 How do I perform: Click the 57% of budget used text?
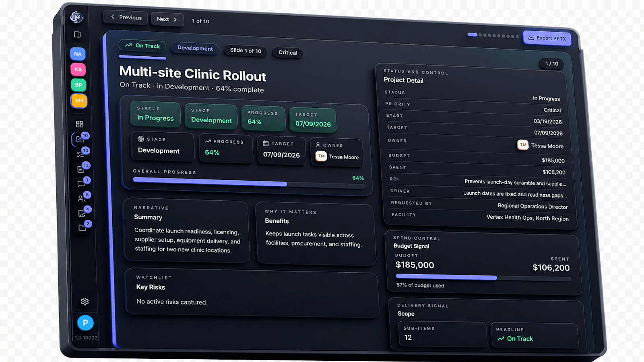[x=420, y=285]
